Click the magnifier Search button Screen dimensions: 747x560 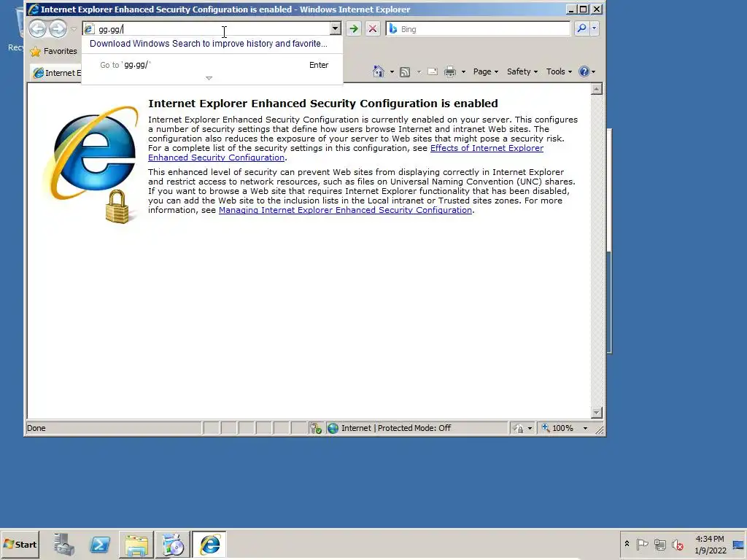pos(581,28)
